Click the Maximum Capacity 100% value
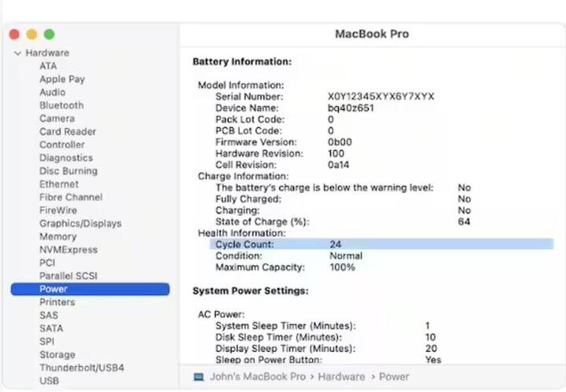Screen dimensions: 566x392 [341, 267]
